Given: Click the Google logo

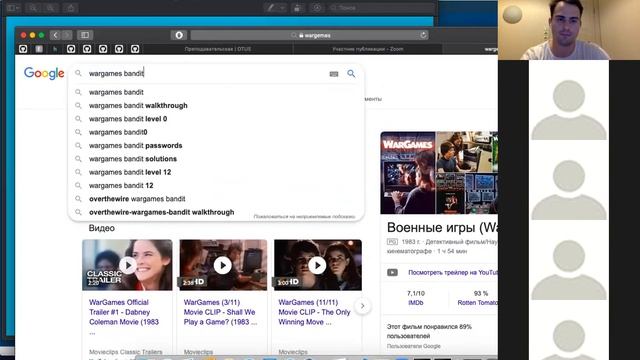Looking at the screenshot, I should click(44, 73).
